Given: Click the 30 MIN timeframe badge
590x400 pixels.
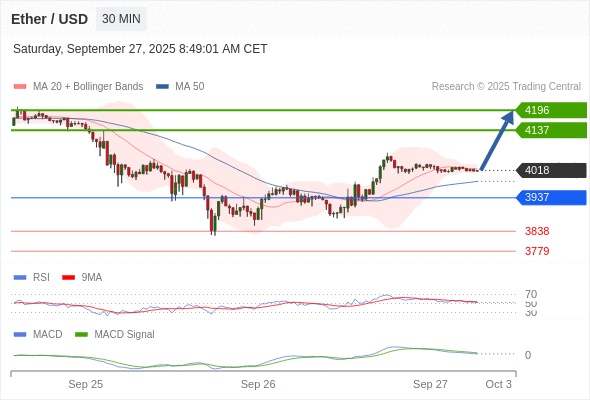Looking at the screenshot, I should click(x=121, y=19).
